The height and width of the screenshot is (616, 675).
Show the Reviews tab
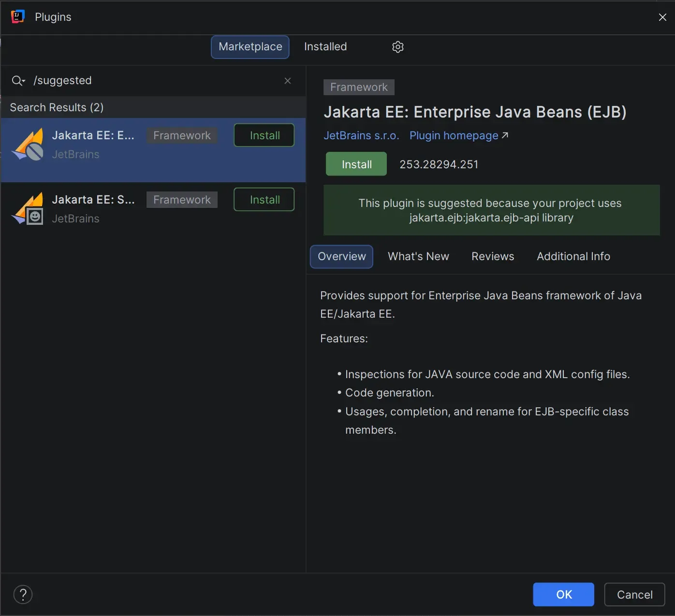[493, 256]
